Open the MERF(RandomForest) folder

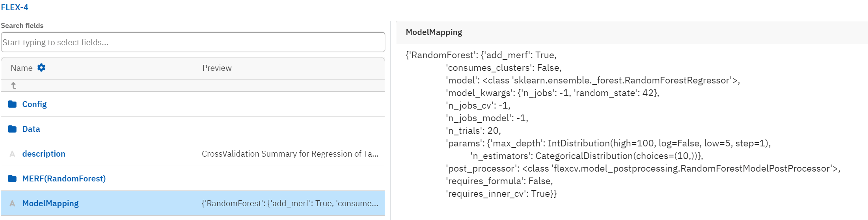[64, 179]
